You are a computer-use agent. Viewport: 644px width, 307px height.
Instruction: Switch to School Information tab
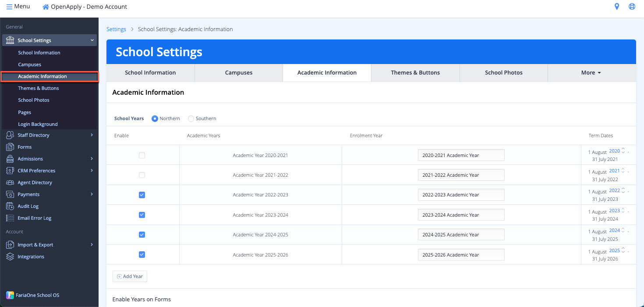(x=150, y=73)
